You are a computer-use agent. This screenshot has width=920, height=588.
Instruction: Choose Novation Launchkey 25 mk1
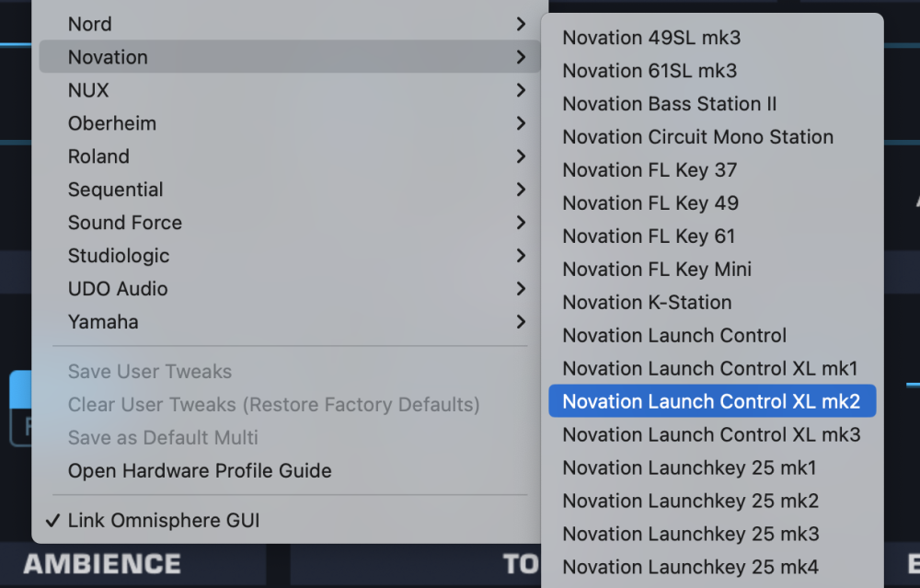click(x=689, y=468)
